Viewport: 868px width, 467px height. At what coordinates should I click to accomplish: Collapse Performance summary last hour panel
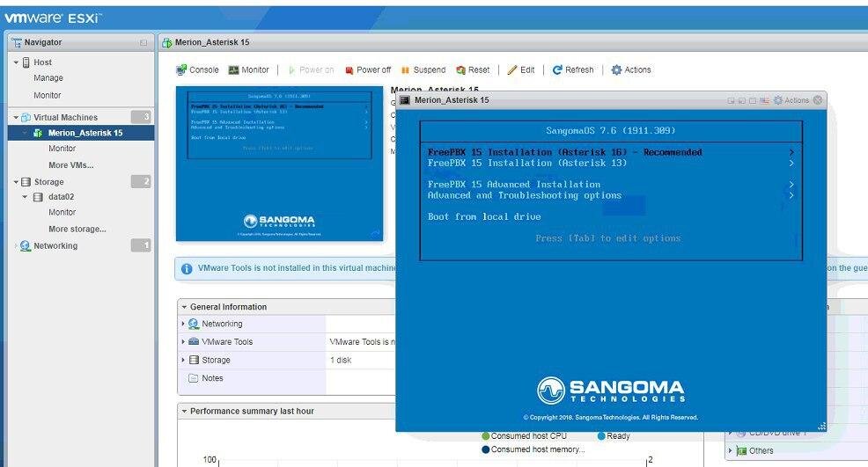(x=183, y=411)
